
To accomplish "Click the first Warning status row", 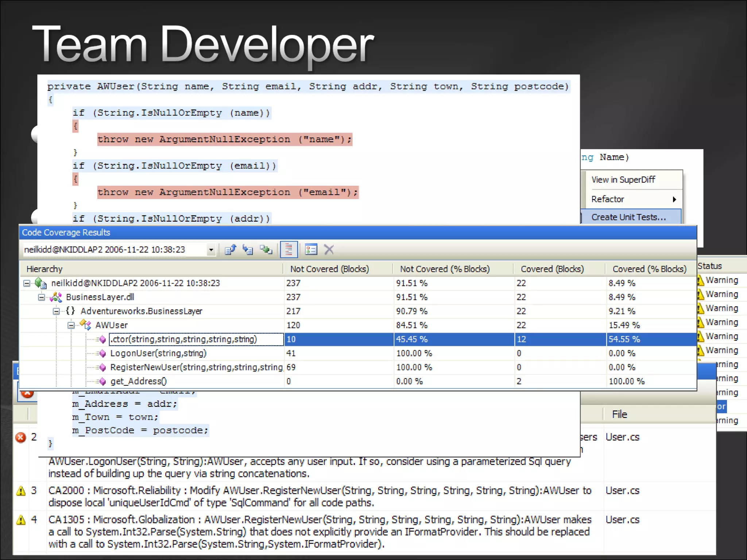I will pos(717,280).
